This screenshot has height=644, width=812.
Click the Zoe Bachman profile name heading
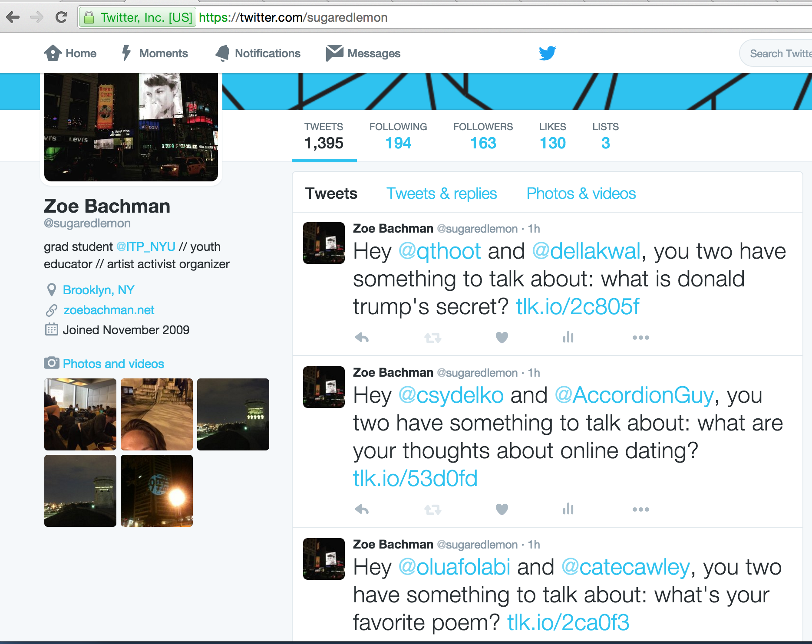pos(107,206)
